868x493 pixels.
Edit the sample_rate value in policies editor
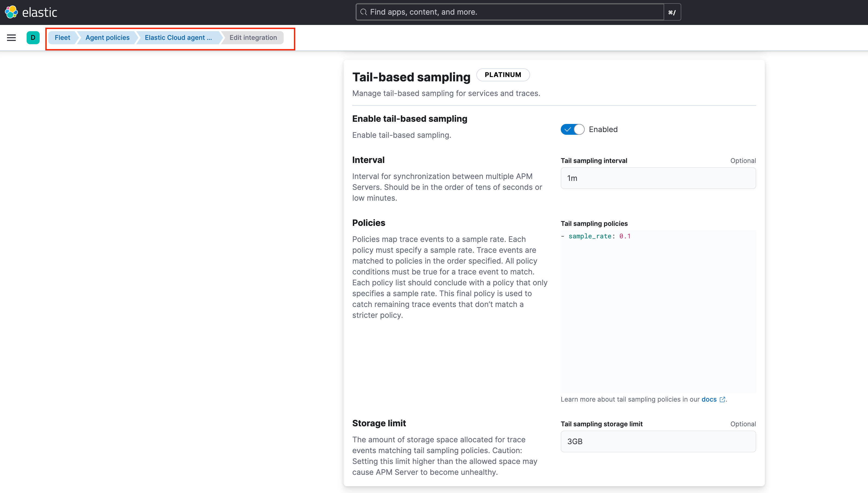coord(625,236)
